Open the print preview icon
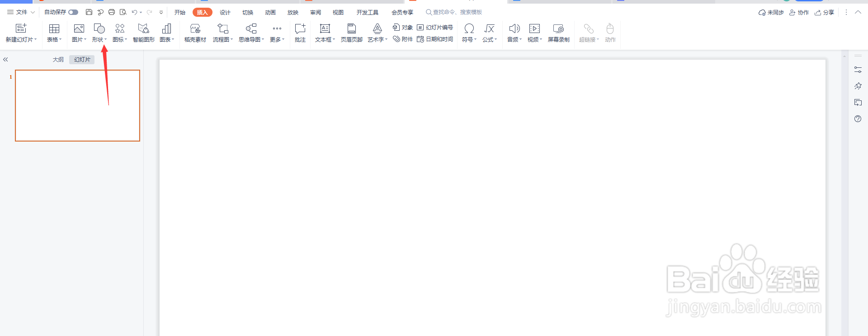Image resolution: width=868 pixels, height=336 pixels. coord(123,12)
